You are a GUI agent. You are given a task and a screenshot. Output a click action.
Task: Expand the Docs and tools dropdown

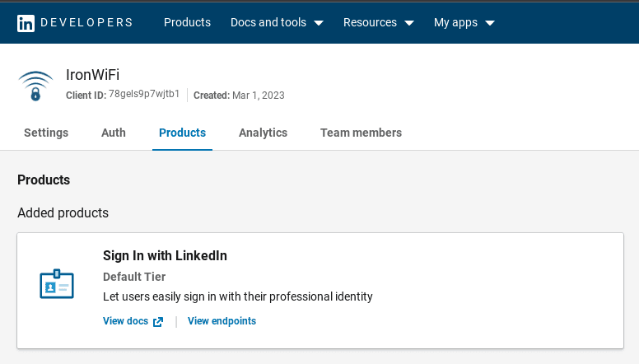(x=277, y=22)
